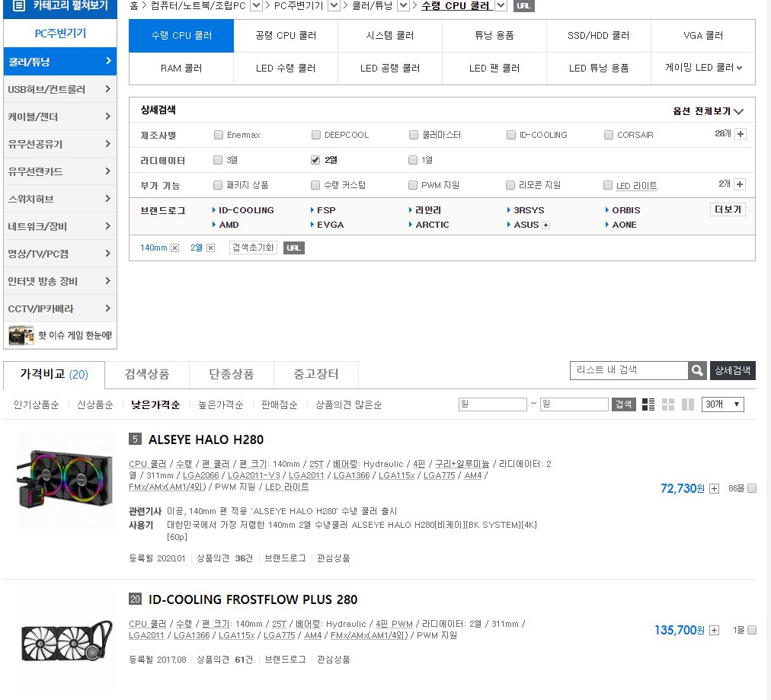Click the maximum price input field
Viewport: 771px width, 700px height.
pyautogui.click(x=574, y=404)
